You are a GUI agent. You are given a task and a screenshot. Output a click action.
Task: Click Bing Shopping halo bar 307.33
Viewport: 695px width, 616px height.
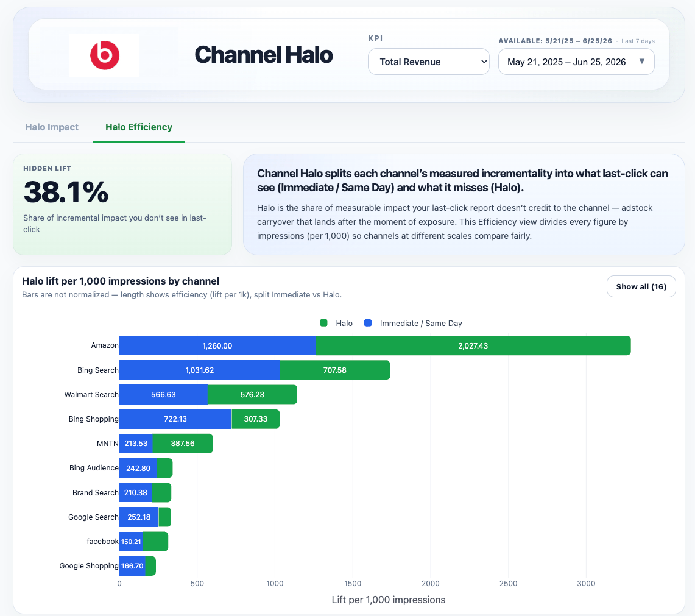(x=255, y=419)
